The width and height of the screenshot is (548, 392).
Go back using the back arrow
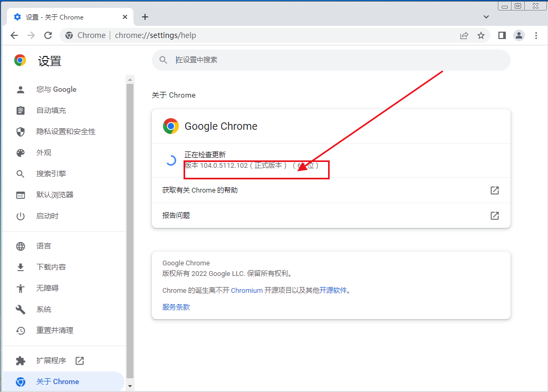point(14,35)
